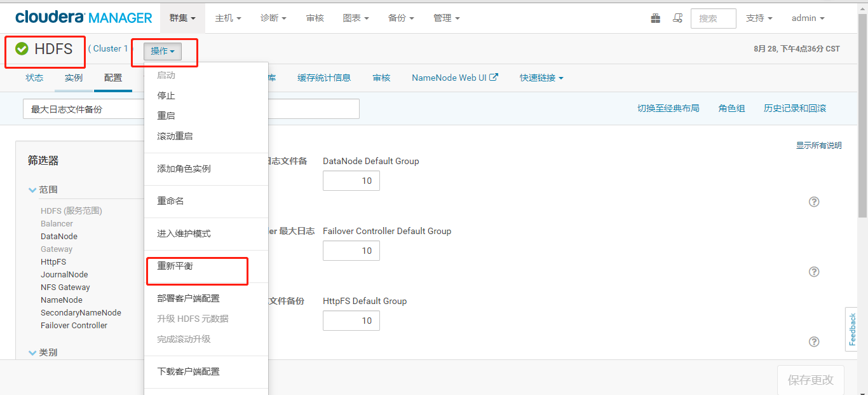The image size is (868, 395).
Task: Open the 审核 tab under HDFS
Action: (381, 78)
